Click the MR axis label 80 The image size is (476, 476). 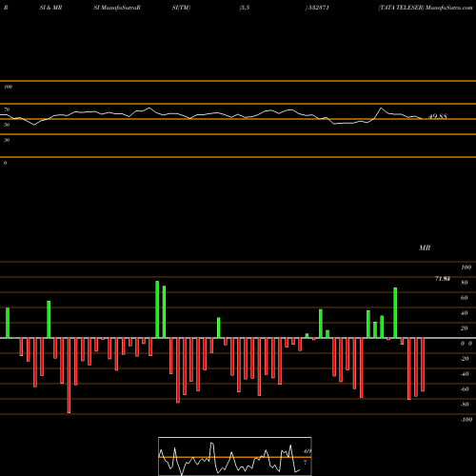[465, 283]
